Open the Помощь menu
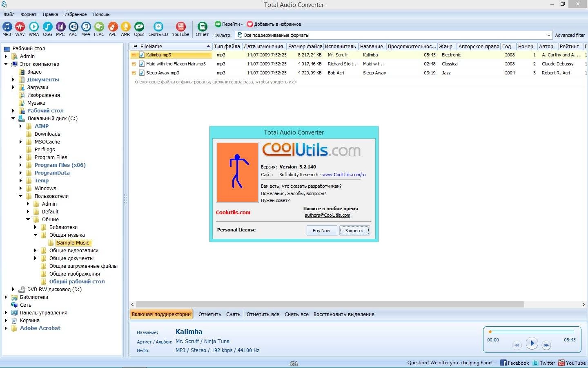The width and height of the screenshot is (588, 368). pos(101,14)
